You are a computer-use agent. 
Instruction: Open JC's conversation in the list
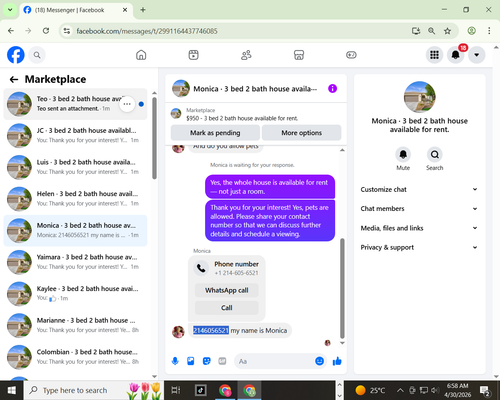tap(75, 135)
